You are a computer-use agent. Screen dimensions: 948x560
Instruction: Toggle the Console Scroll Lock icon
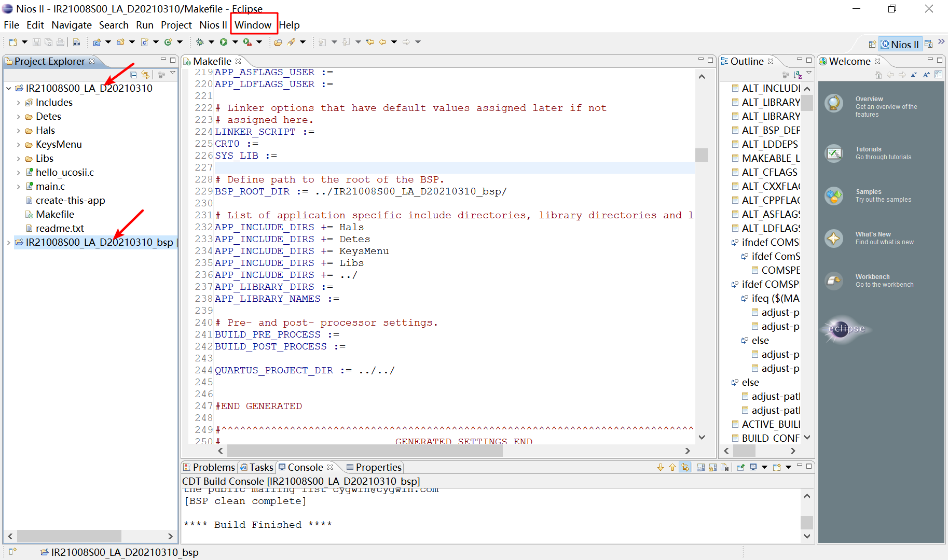pos(712,467)
